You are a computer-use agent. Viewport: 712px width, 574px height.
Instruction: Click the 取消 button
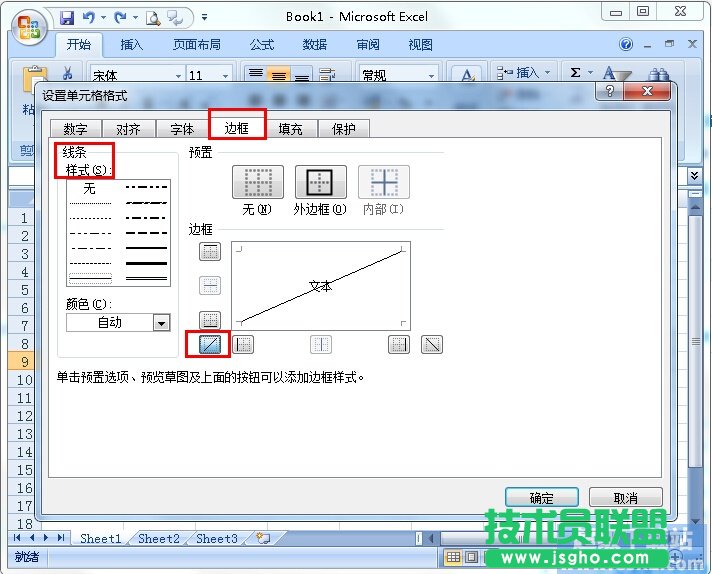click(x=625, y=498)
